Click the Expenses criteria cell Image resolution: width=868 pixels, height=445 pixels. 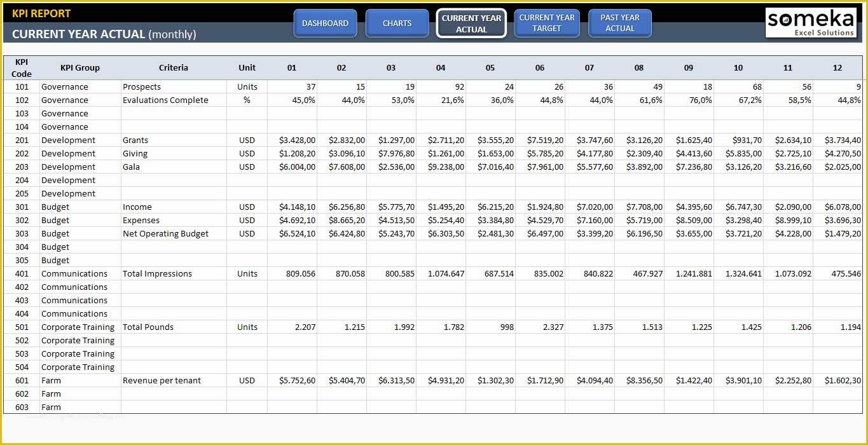pyautogui.click(x=174, y=220)
